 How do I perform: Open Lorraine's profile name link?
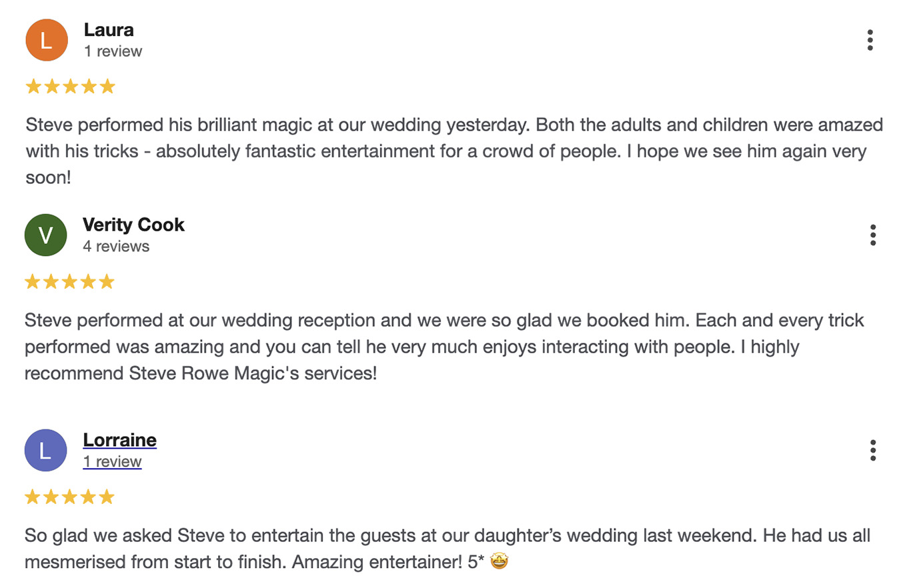[119, 439]
